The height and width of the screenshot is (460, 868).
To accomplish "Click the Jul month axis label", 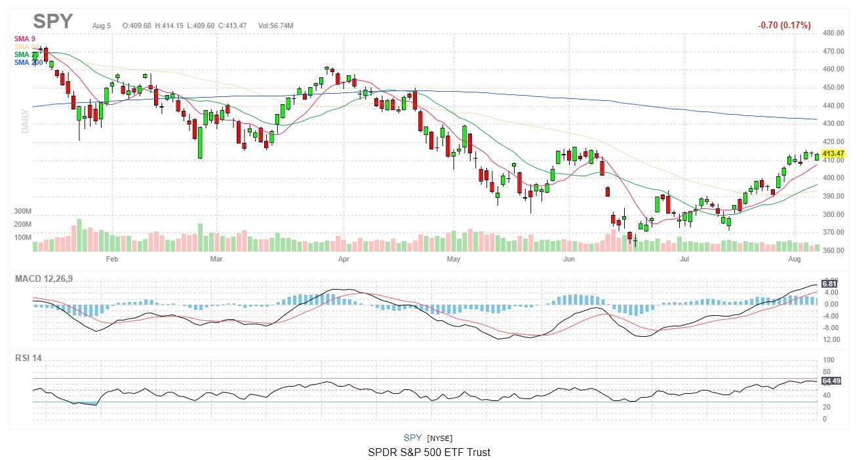I will pos(684,260).
